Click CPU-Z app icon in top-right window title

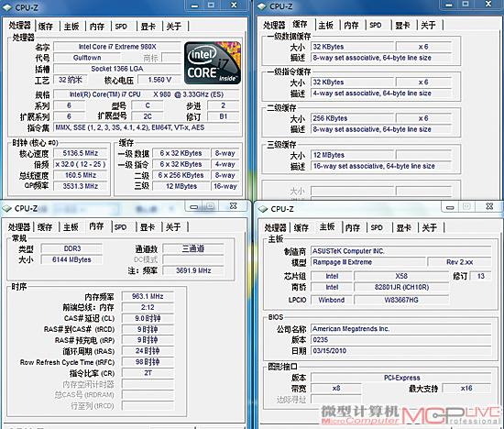point(262,6)
